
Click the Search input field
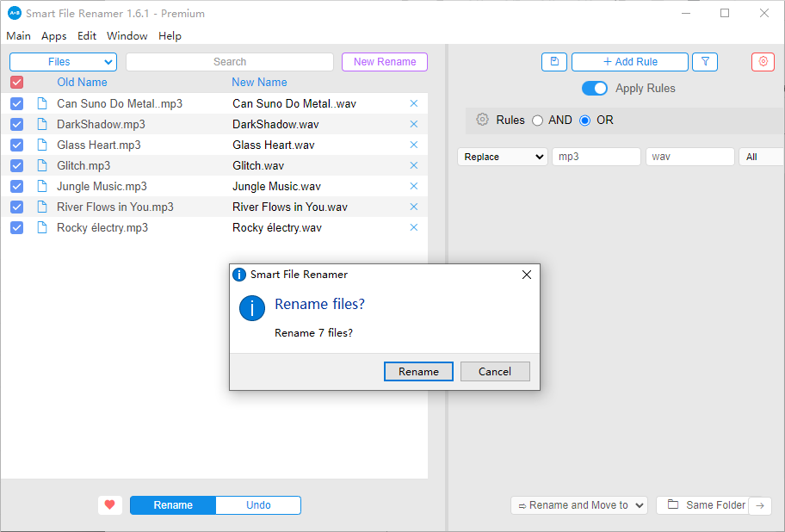click(x=230, y=62)
